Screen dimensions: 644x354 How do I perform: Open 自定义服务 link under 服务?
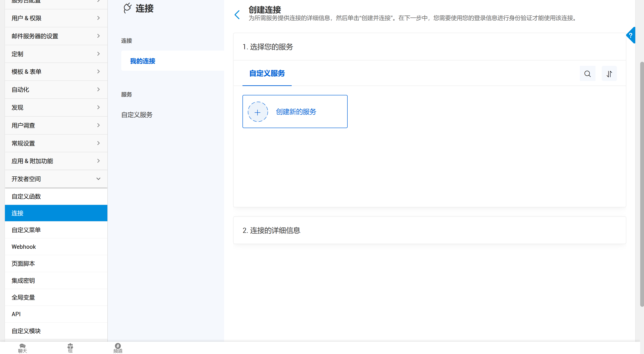pyautogui.click(x=137, y=115)
